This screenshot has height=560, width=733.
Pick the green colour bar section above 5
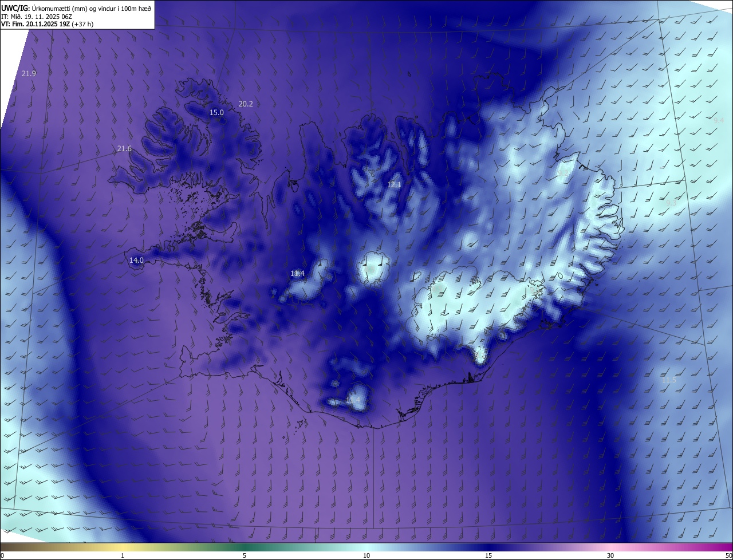(245, 547)
